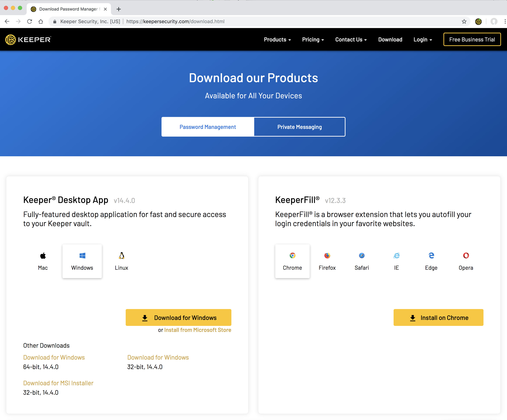Expand the Pricing dropdown menu
The width and height of the screenshot is (507, 420).
click(x=313, y=40)
